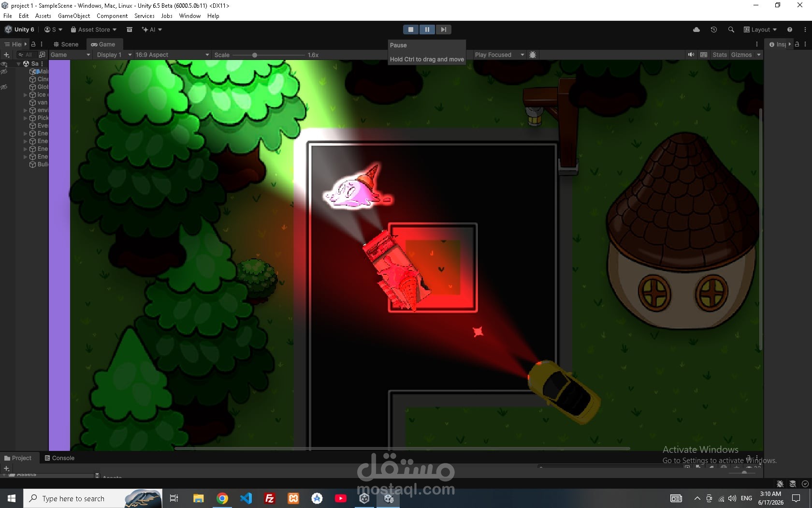Click the status bar activity checkmark icon

click(805, 484)
